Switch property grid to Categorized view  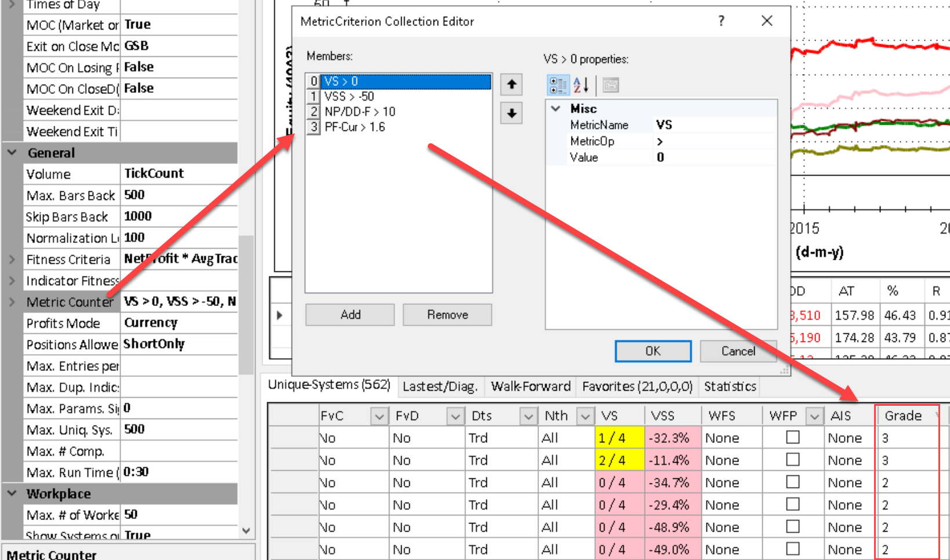tap(558, 85)
